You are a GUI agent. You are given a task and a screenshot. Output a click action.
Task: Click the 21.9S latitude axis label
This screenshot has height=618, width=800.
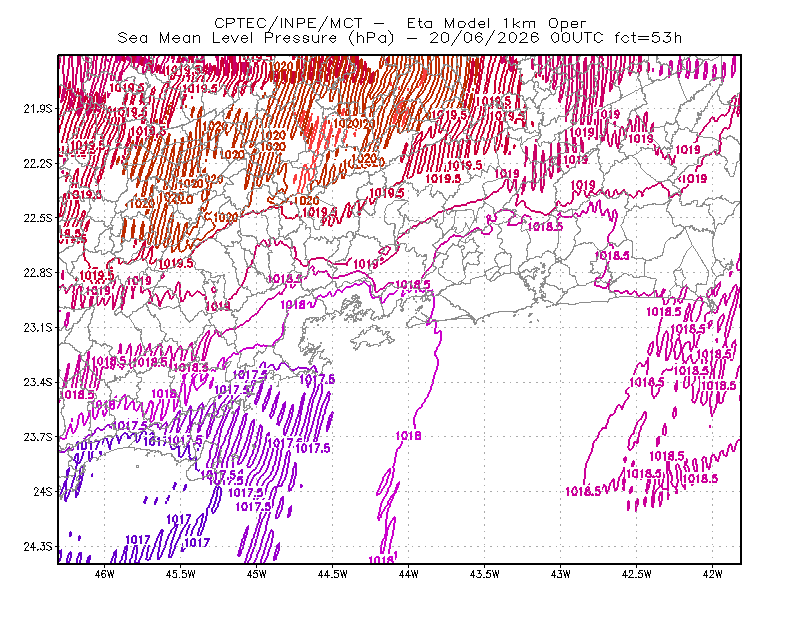(x=38, y=108)
